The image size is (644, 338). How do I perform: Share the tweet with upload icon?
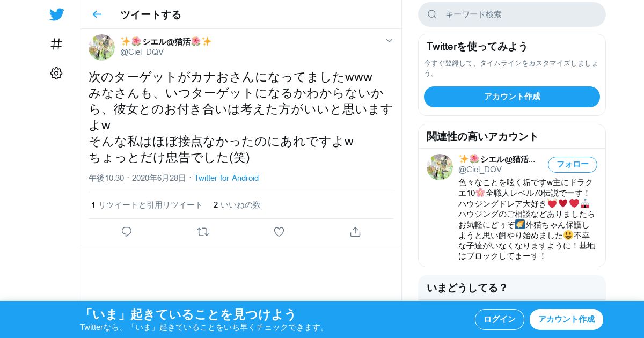pyautogui.click(x=355, y=232)
